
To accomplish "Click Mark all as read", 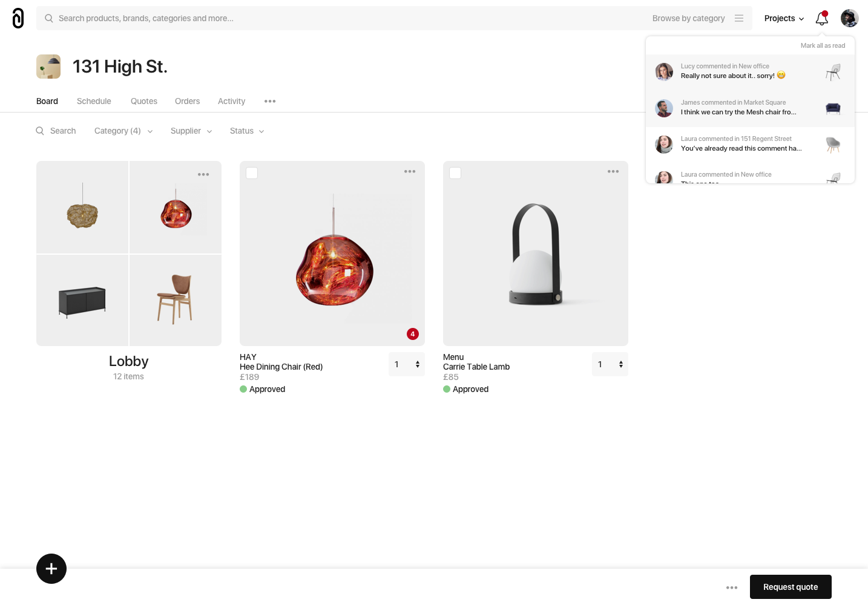I will tap(823, 45).
